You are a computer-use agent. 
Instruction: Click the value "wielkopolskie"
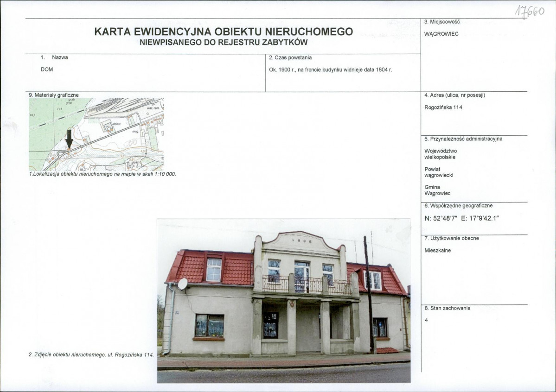[440, 157]
